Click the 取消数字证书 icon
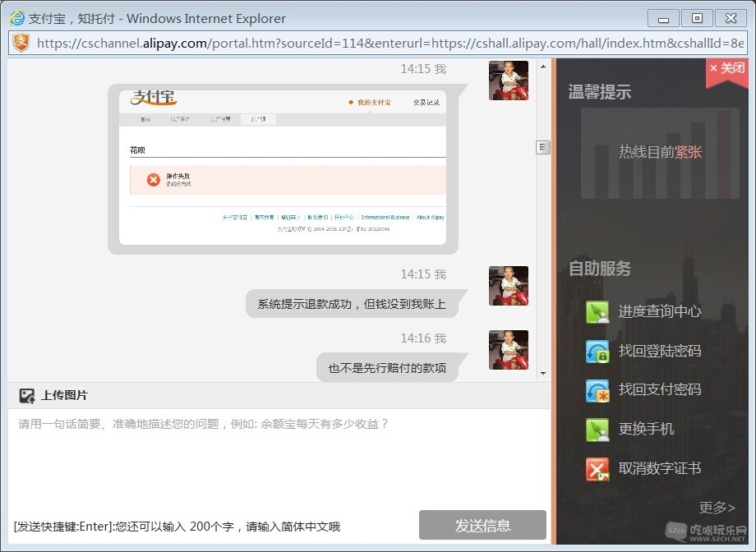This screenshot has width=756, height=552. coord(597,468)
